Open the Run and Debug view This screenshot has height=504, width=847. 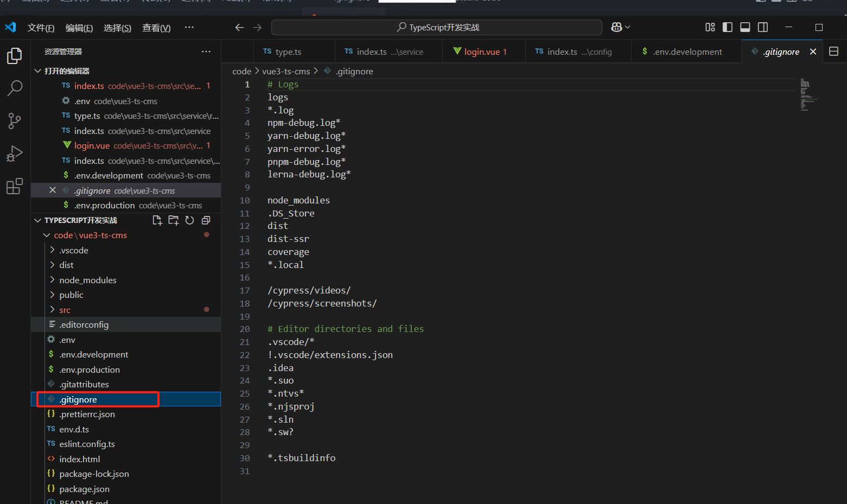click(15, 154)
